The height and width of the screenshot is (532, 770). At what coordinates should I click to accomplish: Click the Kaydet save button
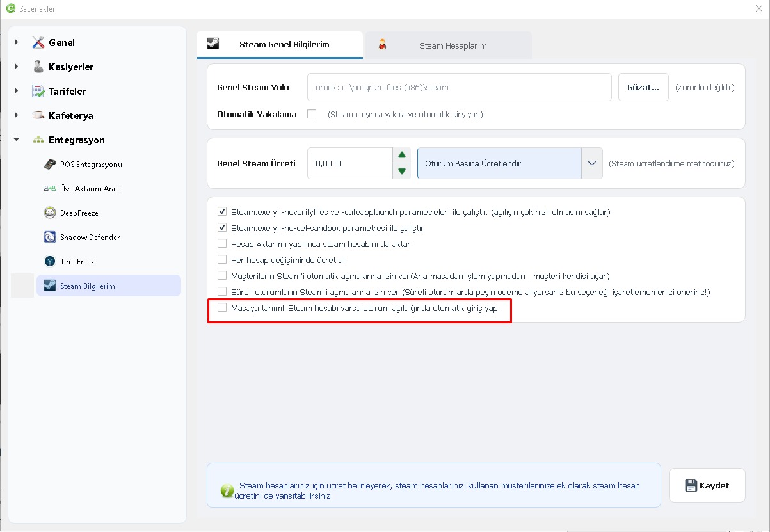pos(707,485)
